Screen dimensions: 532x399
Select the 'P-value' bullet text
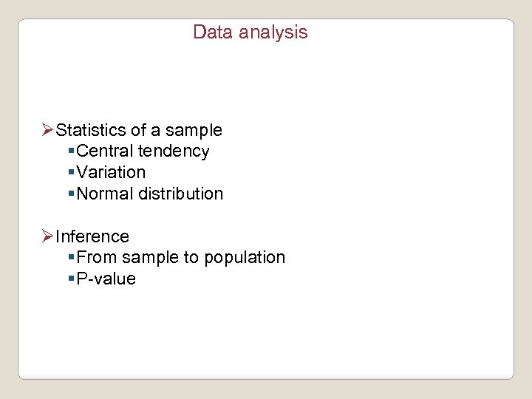coord(106,279)
